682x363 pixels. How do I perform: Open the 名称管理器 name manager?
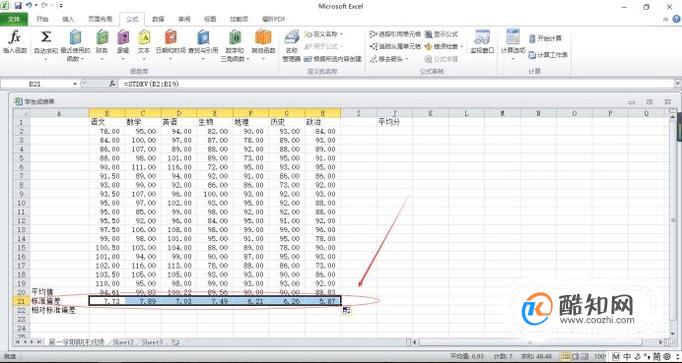click(x=291, y=46)
